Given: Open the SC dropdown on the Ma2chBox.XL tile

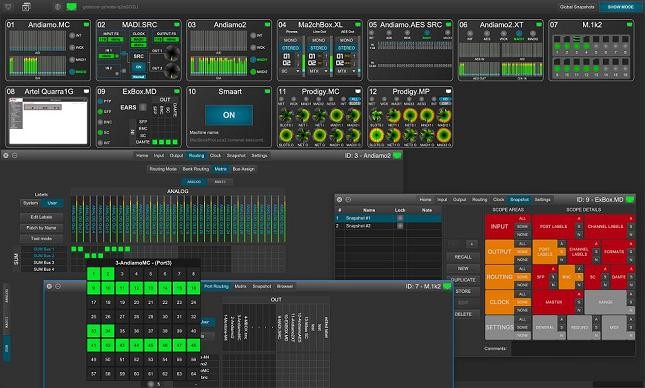Looking at the screenshot, I should [x=290, y=71].
